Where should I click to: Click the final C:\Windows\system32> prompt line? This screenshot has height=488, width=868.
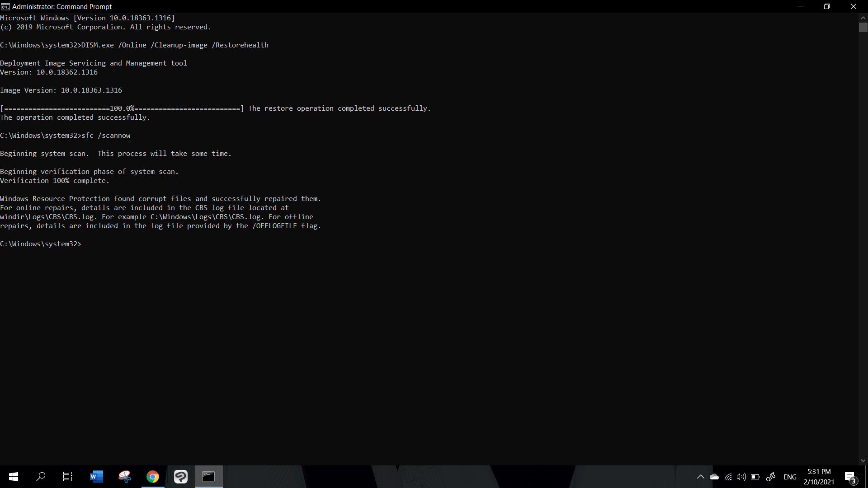point(41,244)
